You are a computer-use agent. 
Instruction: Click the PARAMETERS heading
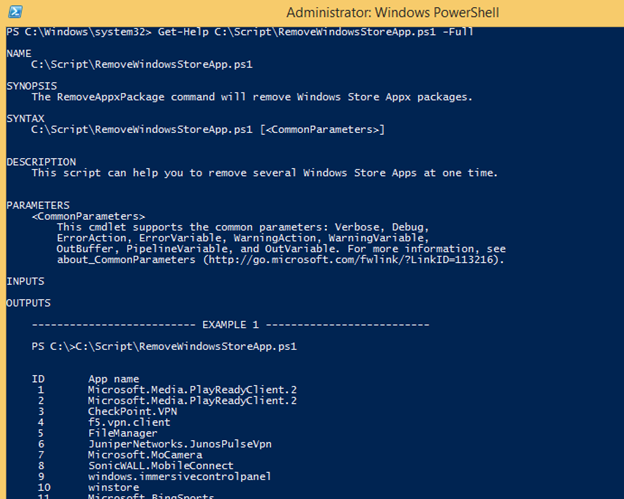click(x=38, y=205)
